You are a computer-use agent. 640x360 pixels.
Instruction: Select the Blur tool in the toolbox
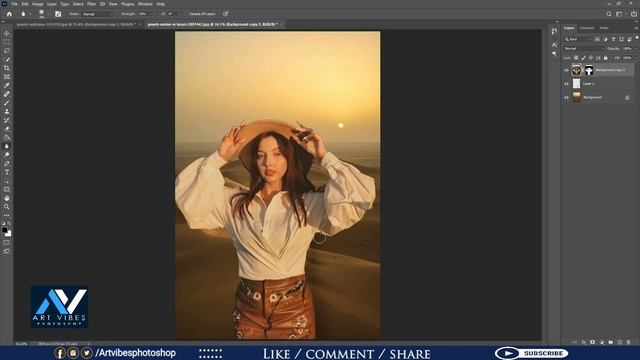[x=7, y=146]
